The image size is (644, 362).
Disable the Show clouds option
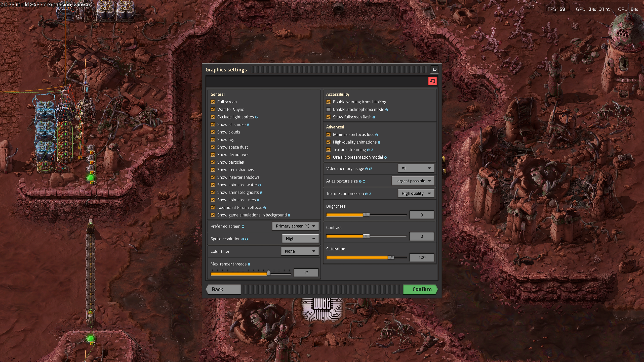pyautogui.click(x=213, y=132)
